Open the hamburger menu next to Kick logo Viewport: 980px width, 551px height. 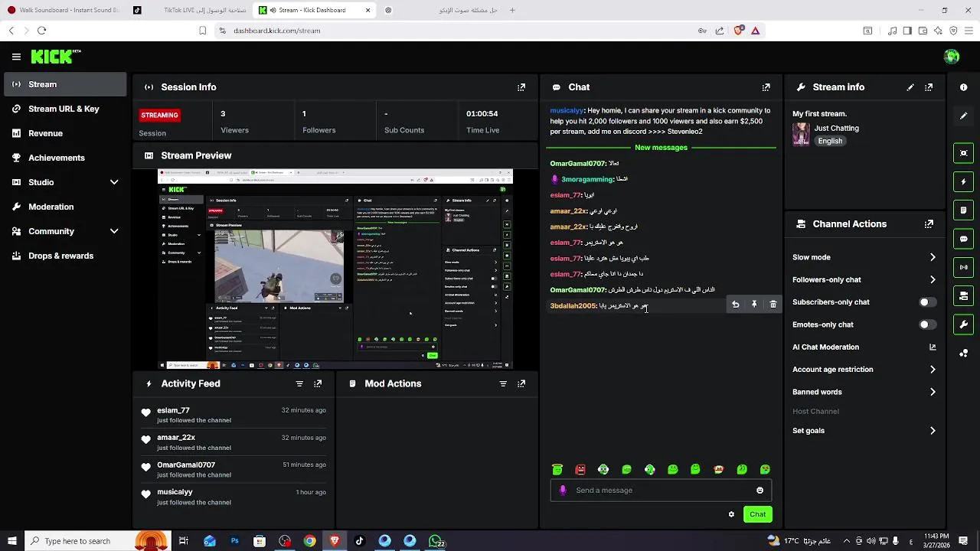[16, 57]
